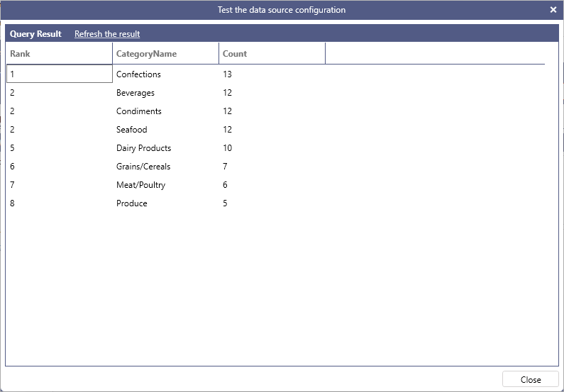Select the Beverages cell
The width and height of the screenshot is (564, 392).
pyautogui.click(x=165, y=93)
